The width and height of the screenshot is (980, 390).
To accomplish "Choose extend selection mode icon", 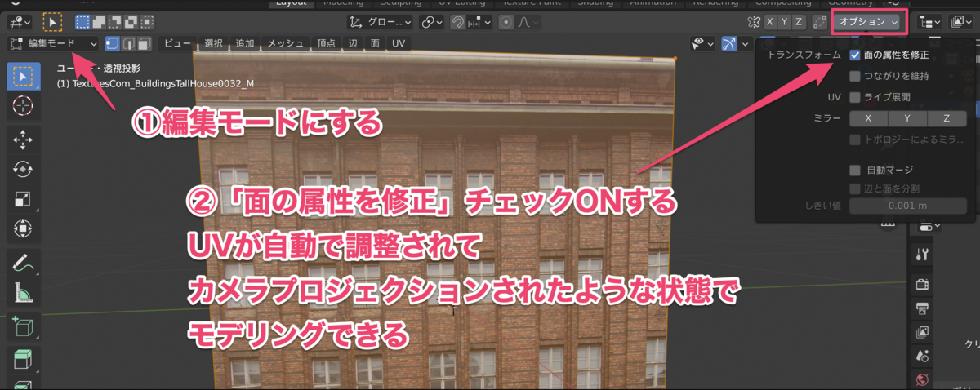I will coord(98,22).
